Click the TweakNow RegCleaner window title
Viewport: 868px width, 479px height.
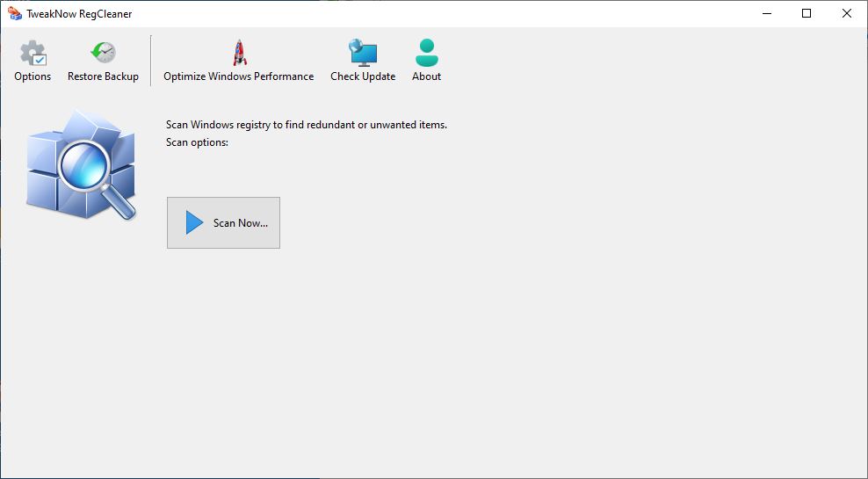click(x=79, y=14)
